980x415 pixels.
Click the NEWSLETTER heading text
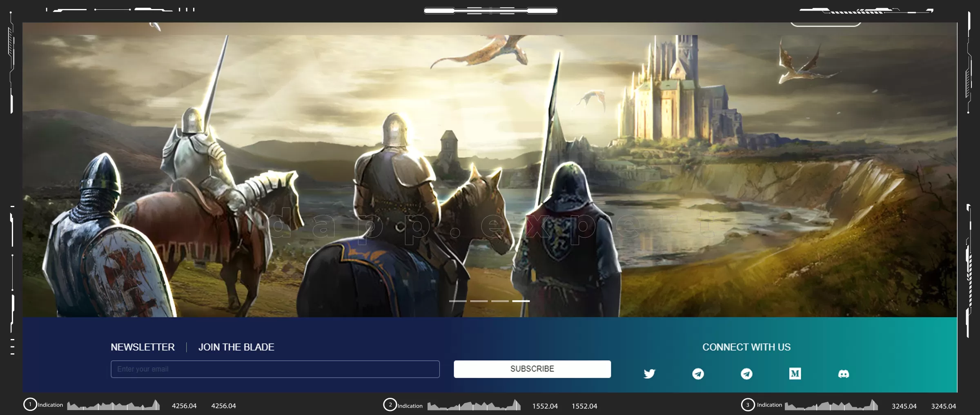pos(143,347)
